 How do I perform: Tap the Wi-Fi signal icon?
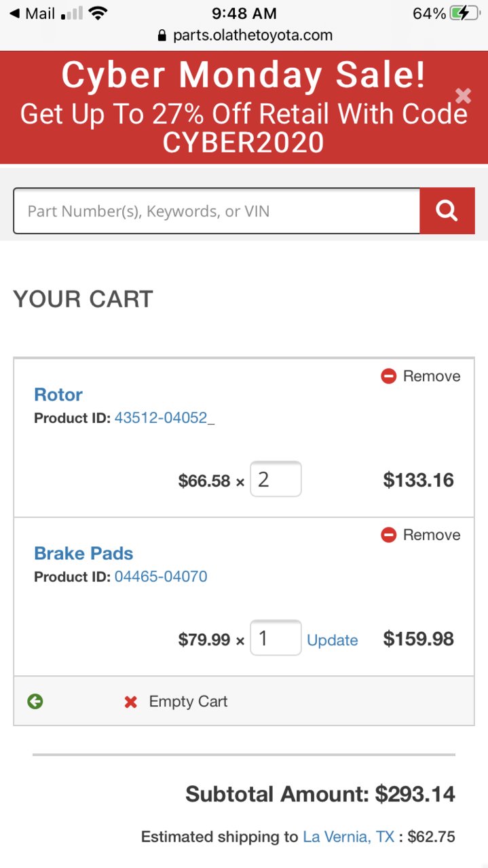[98, 13]
